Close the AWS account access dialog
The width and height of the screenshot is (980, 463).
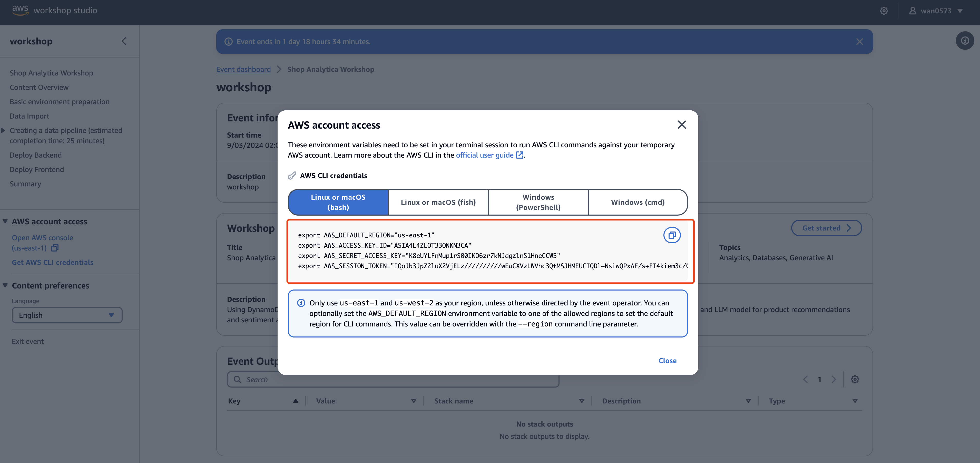(681, 125)
